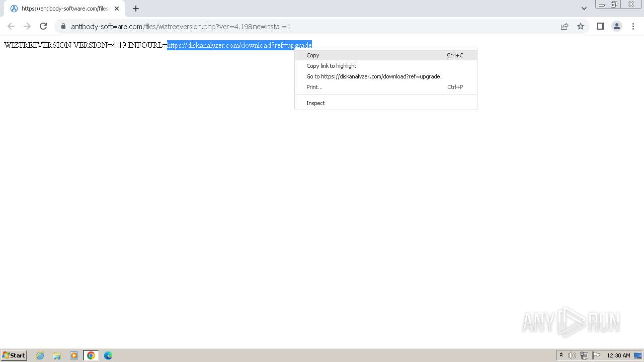
Task: Click the browser forward arrow
Action: (x=27, y=26)
